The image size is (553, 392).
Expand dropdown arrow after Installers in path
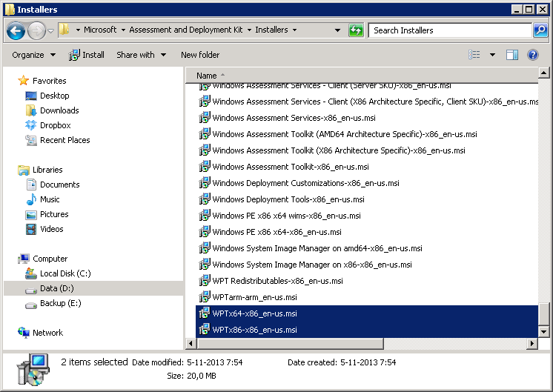click(294, 30)
